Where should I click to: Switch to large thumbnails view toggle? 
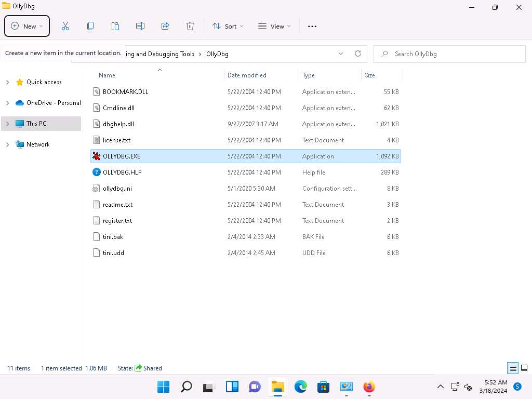(524, 368)
